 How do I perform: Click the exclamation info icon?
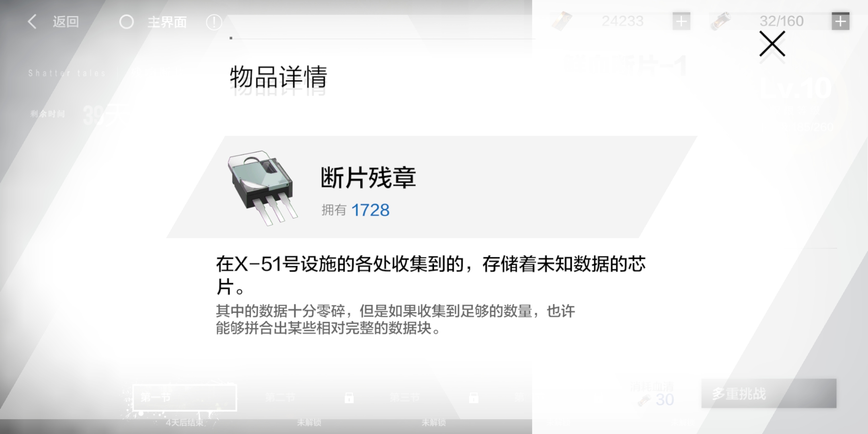click(214, 22)
